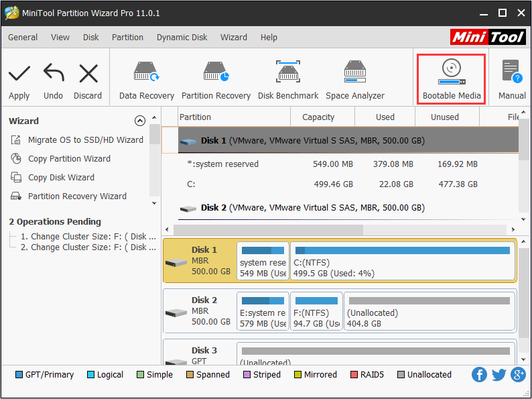Click the Unallocated legend color swatch
Image resolution: width=532 pixels, height=399 pixels.
click(x=401, y=375)
